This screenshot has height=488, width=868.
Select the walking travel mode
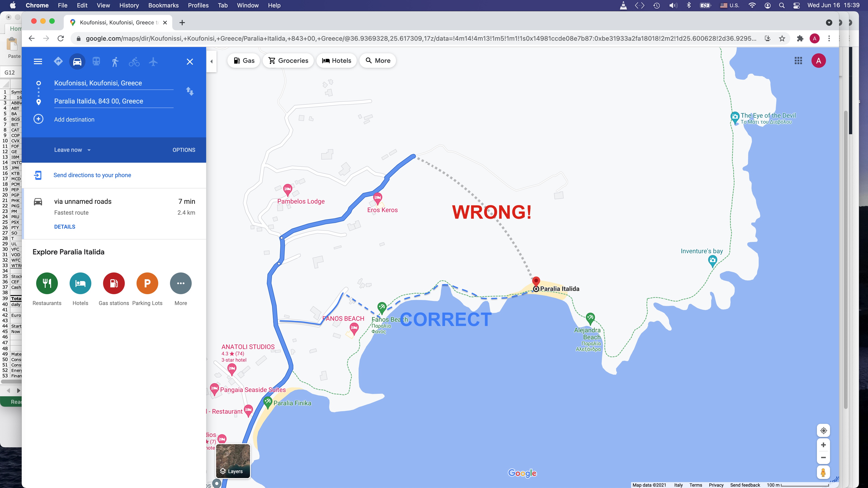click(x=115, y=62)
